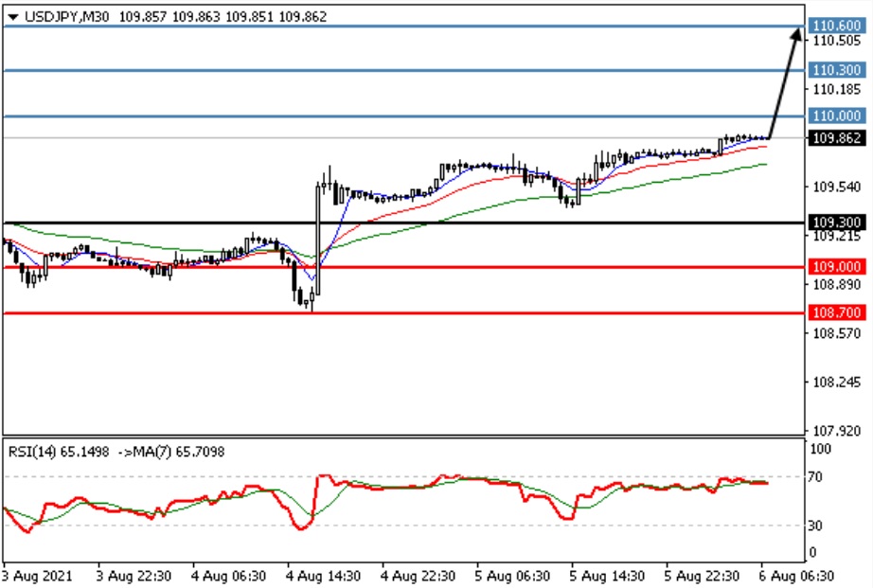Click the 3 Aug 2021 time label
Image resolution: width=873 pixels, height=588 pixels.
coord(37,575)
